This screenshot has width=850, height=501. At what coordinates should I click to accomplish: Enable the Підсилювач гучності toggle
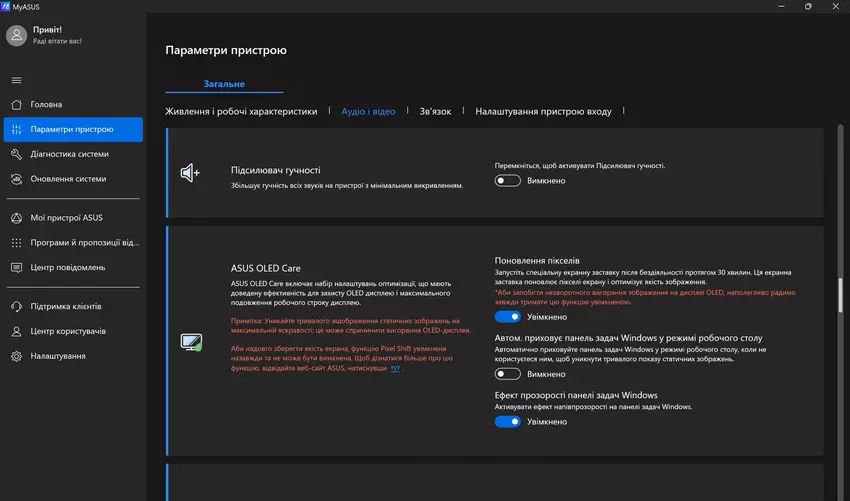pos(508,181)
